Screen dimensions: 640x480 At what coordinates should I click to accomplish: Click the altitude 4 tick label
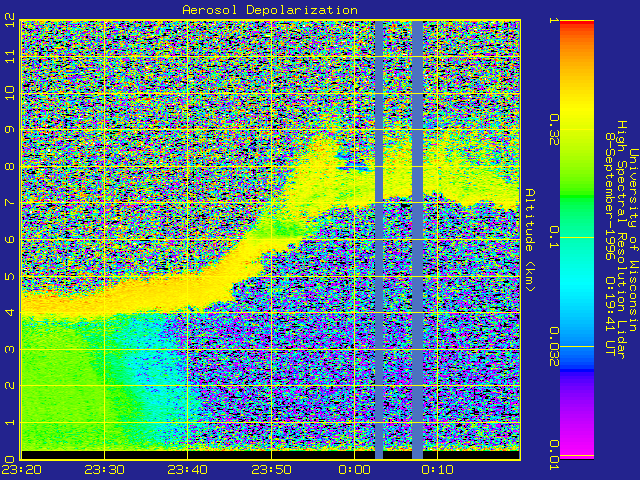(10, 313)
